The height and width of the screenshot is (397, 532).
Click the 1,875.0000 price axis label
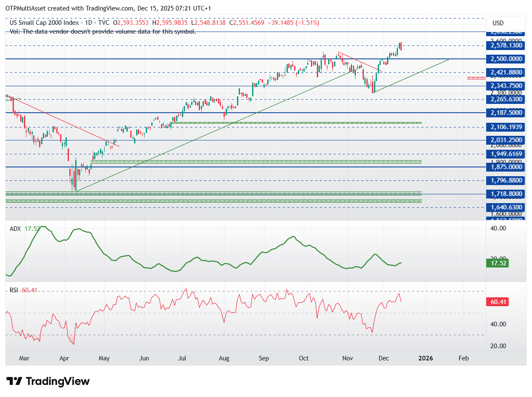(x=506, y=167)
